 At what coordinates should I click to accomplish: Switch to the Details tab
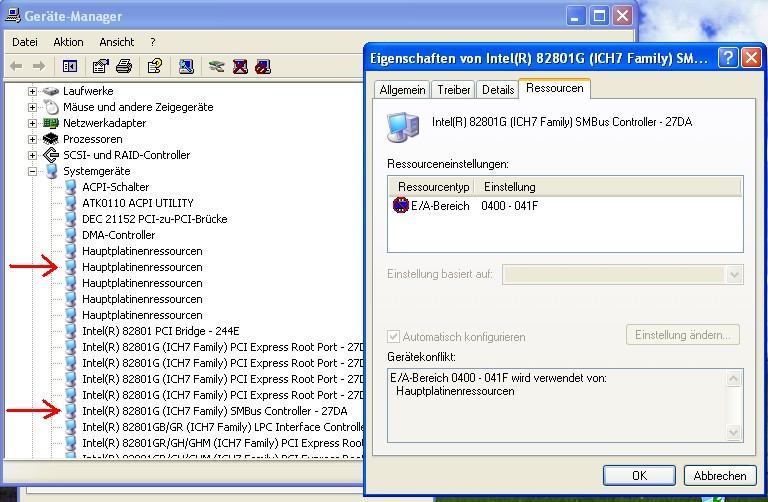(498, 90)
